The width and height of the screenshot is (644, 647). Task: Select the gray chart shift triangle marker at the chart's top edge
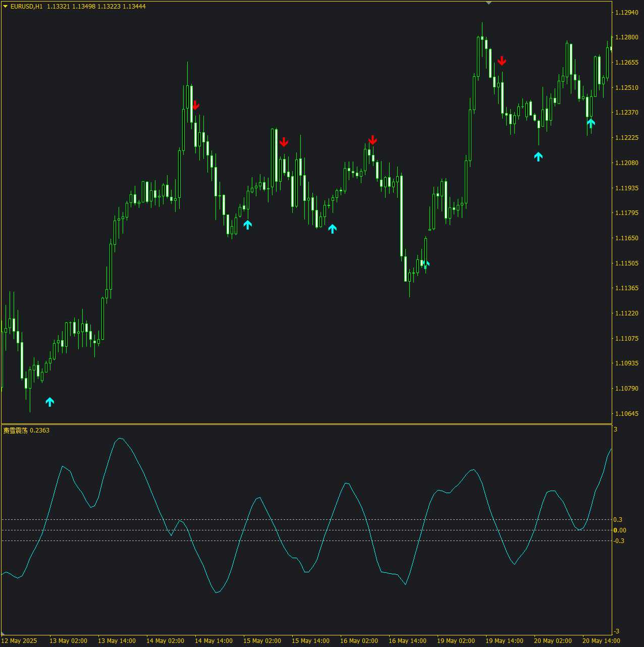coord(489,3)
